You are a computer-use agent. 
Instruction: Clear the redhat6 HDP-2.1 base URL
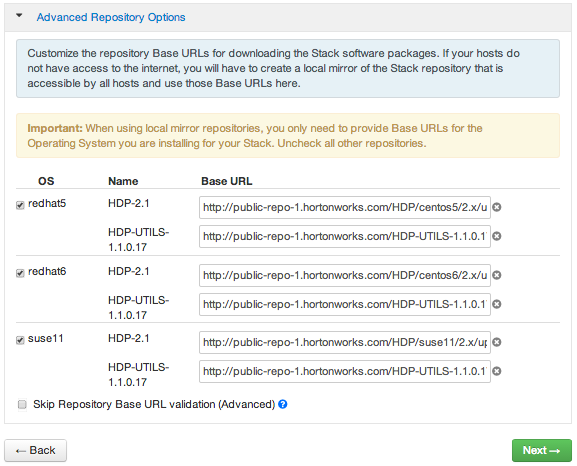click(497, 275)
